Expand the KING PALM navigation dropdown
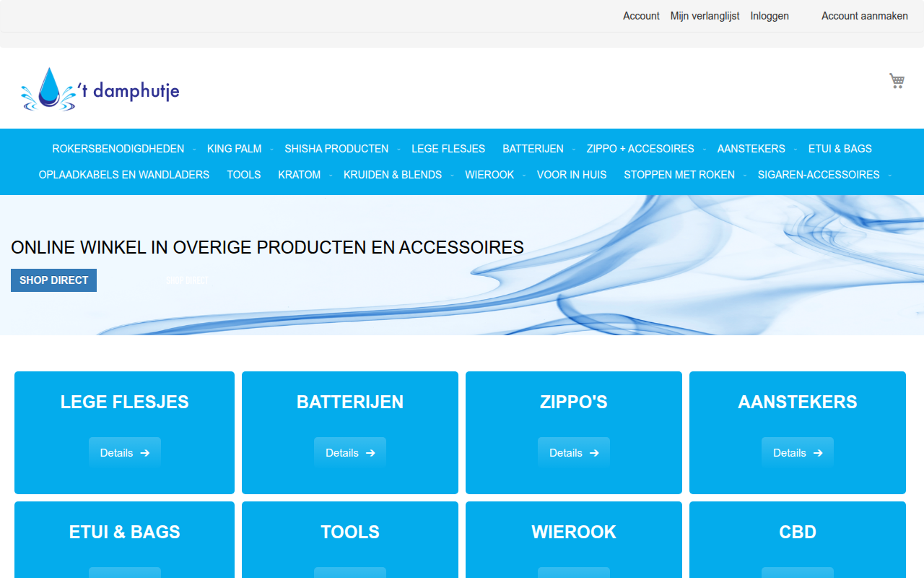 tap(271, 149)
